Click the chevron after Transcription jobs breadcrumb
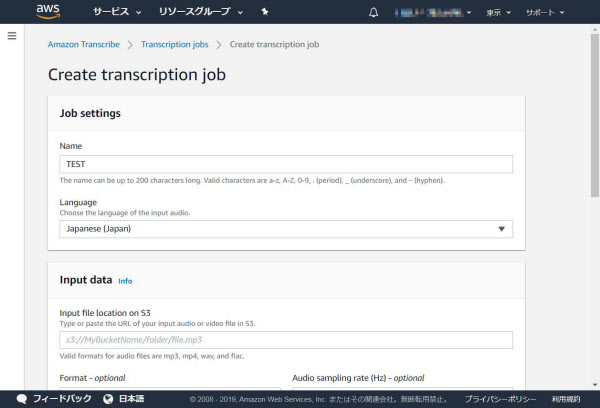This screenshot has width=600, height=408. pyautogui.click(x=219, y=45)
